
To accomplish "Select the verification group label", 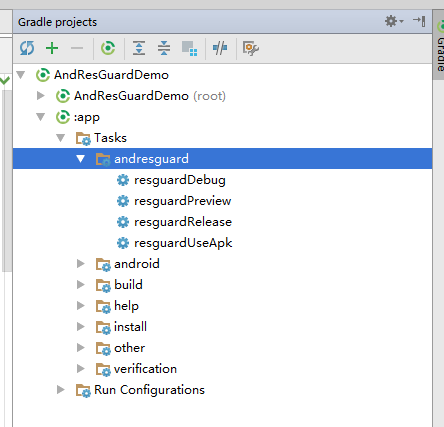I will click(x=145, y=369).
